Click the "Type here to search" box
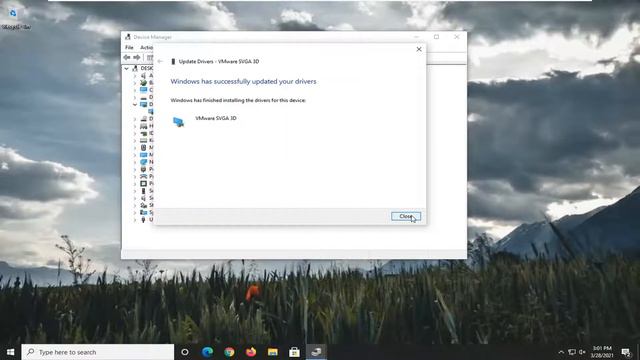The width and height of the screenshot is (640, 360). coord(98,352)
